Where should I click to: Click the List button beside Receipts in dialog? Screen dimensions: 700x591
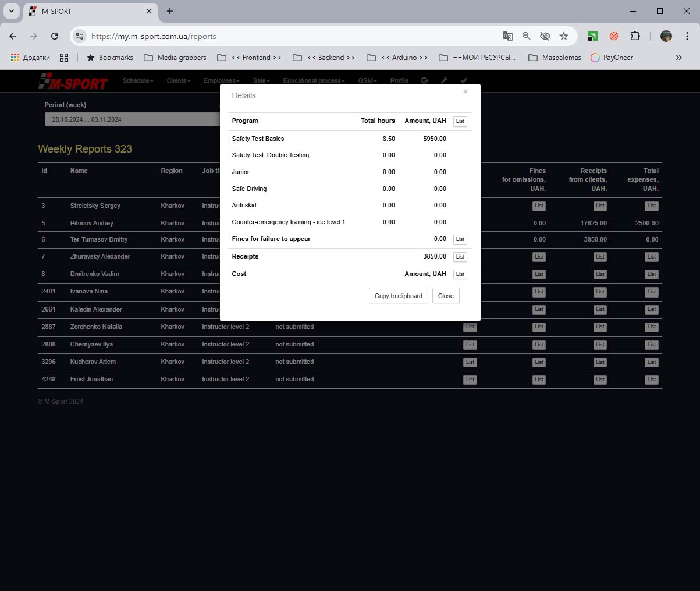tap(460, 257)
